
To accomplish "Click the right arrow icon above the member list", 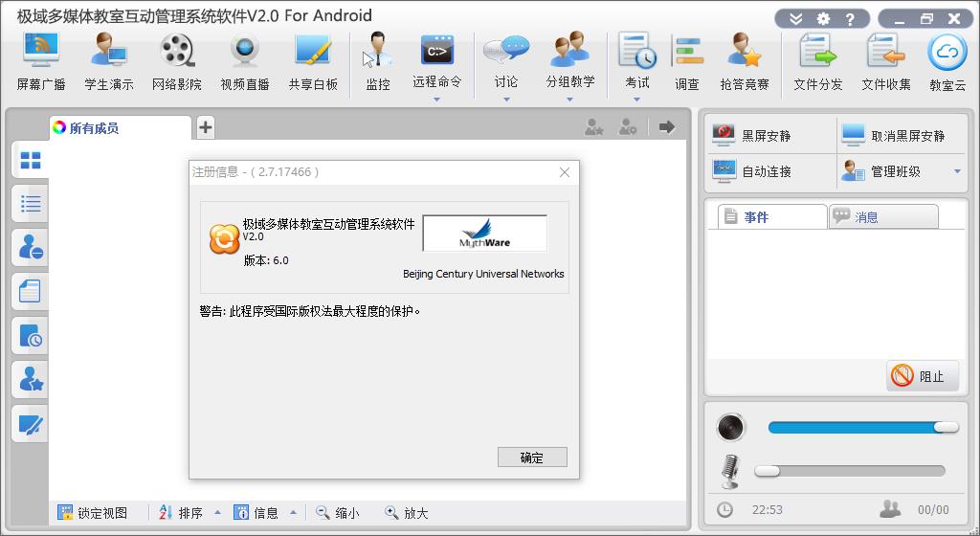I will [x=667, y=127].
